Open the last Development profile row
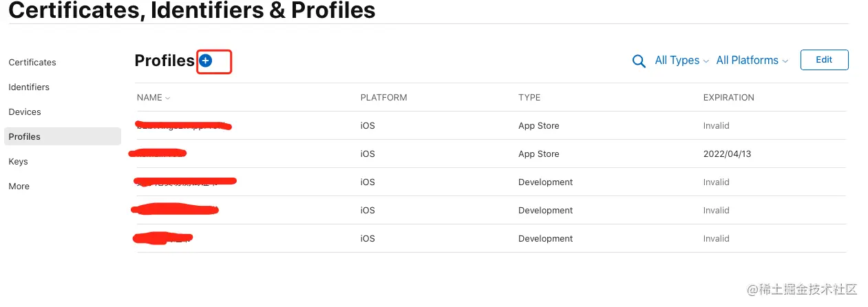 [162, 239]
